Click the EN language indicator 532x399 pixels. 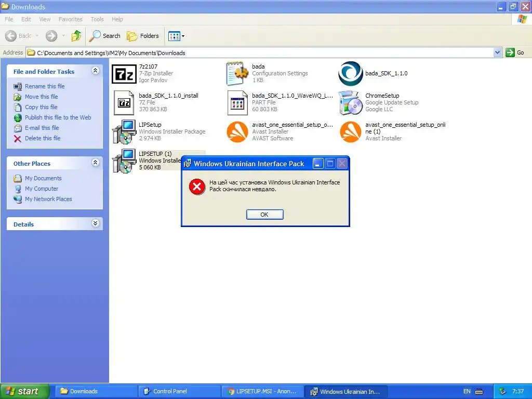pyautogui.click(x=467, y=391)
